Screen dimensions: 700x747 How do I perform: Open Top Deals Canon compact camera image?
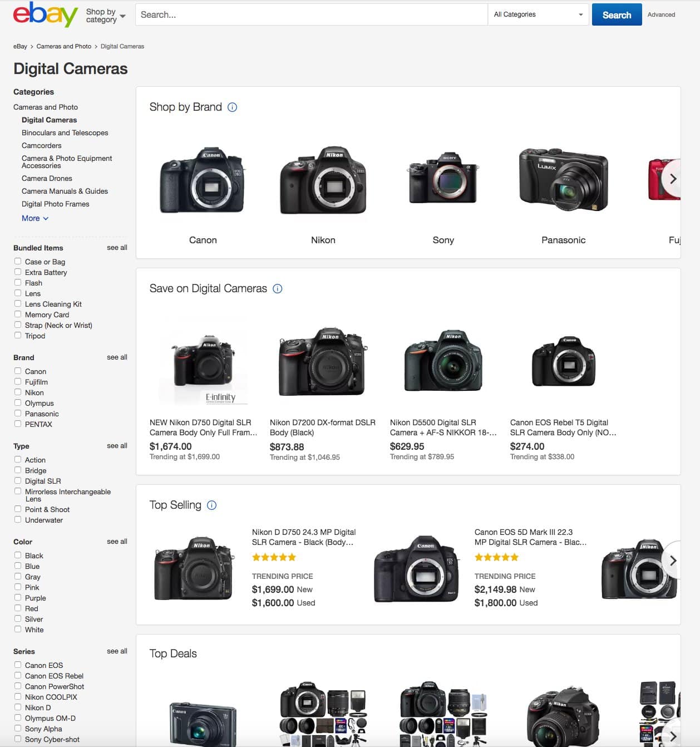[203, 724]
